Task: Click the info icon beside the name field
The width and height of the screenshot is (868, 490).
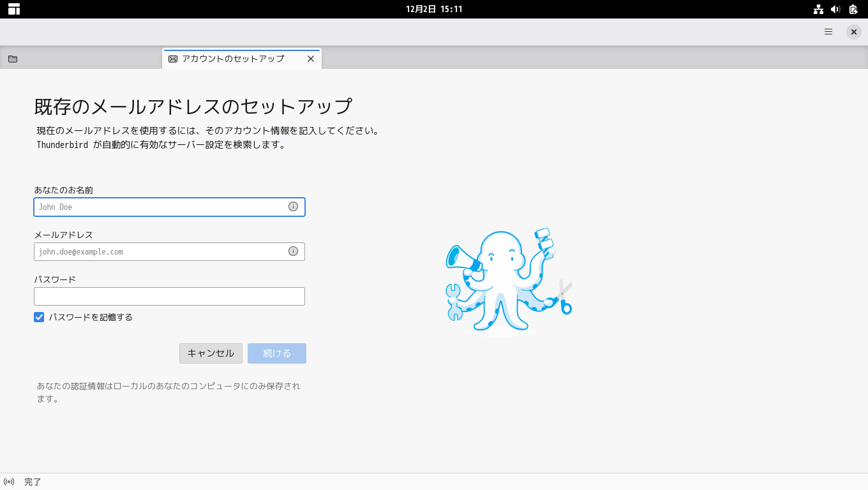Action: pyautogui.click(x=293, y=207)
